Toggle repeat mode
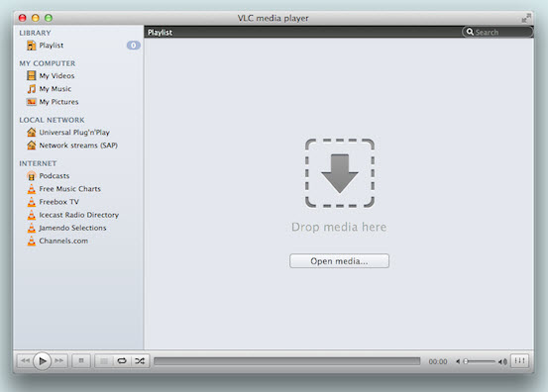The width and height of the screenshot is (548, 392). coord(122,361)
